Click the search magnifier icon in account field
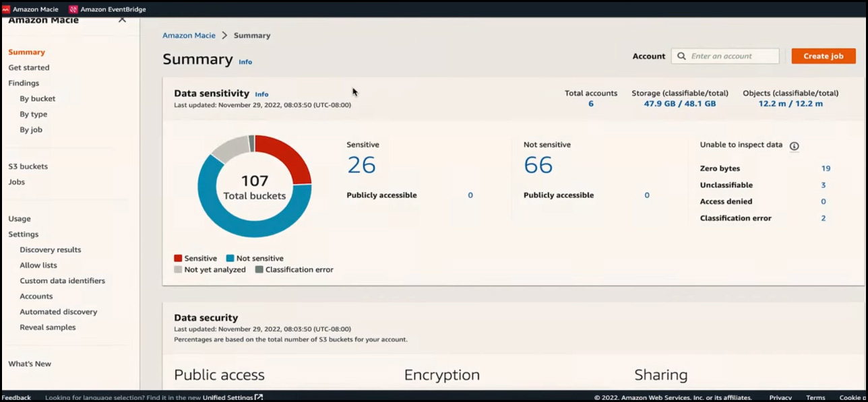The width and height of the screenshot is (868, 402). (682, 57)
